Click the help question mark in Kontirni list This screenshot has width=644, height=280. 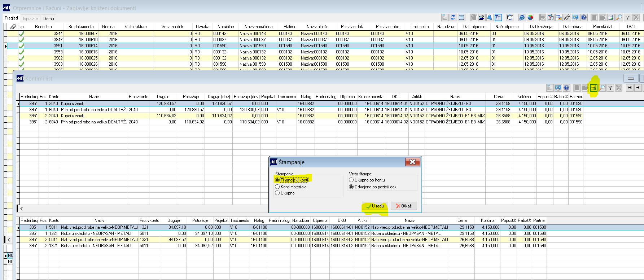pos(566,88)
